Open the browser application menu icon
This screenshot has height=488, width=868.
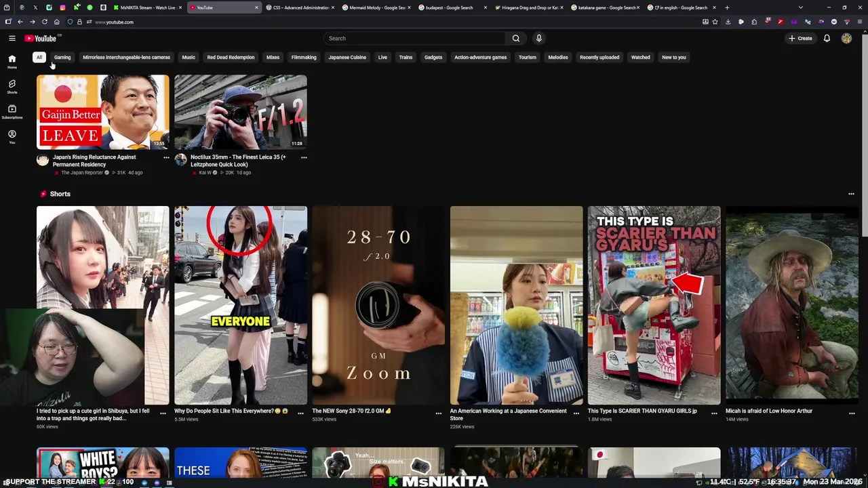pos(861,22)
